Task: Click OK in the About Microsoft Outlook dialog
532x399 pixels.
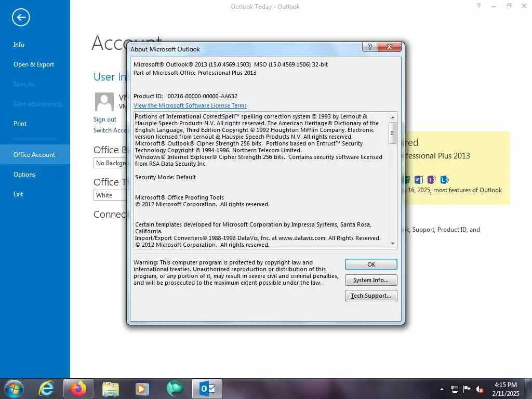Action: coord(371,264)
